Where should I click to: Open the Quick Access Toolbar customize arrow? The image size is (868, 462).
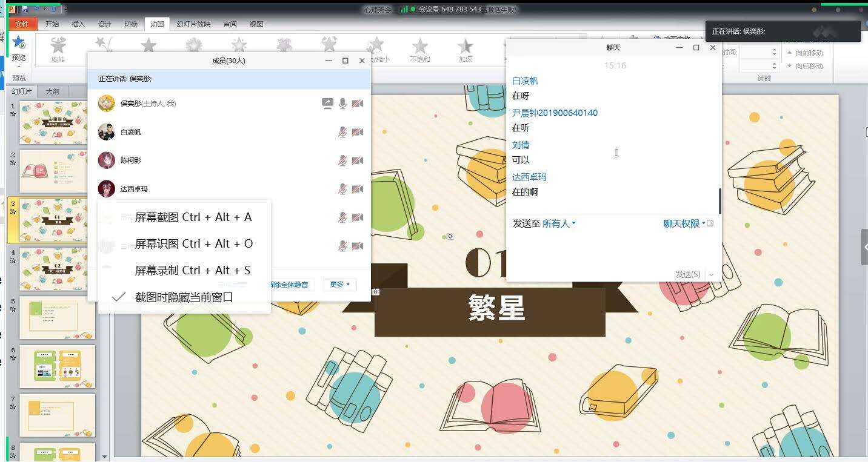pos(65,9)
